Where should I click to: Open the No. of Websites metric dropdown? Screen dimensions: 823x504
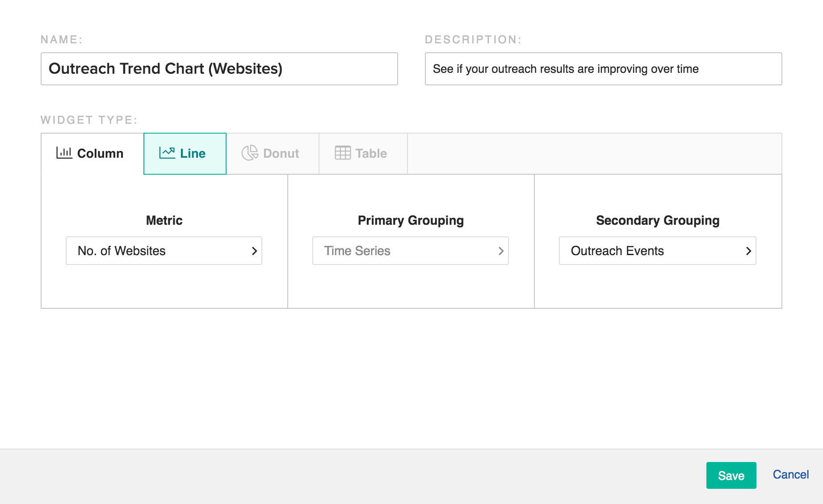164,251
